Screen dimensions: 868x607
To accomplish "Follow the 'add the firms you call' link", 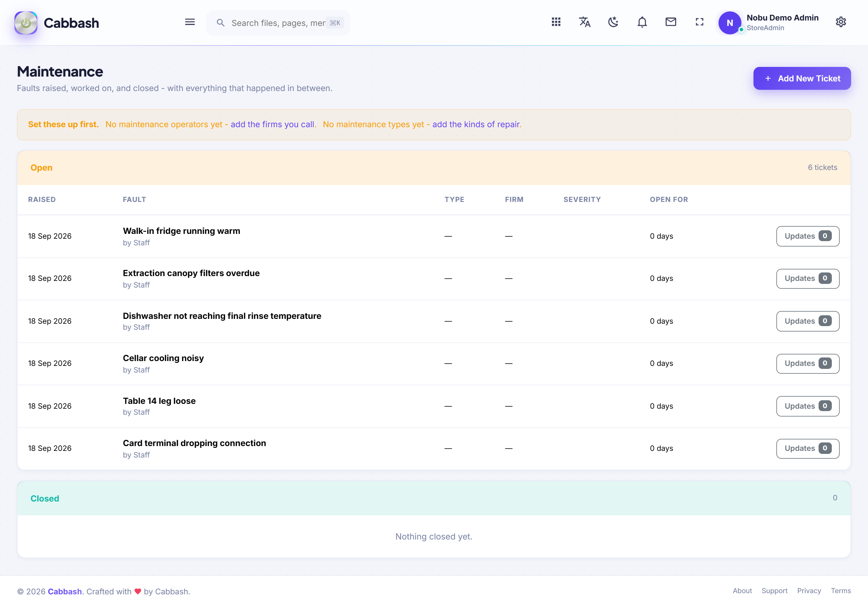I will pyautogui.click(x=272, y=124).
